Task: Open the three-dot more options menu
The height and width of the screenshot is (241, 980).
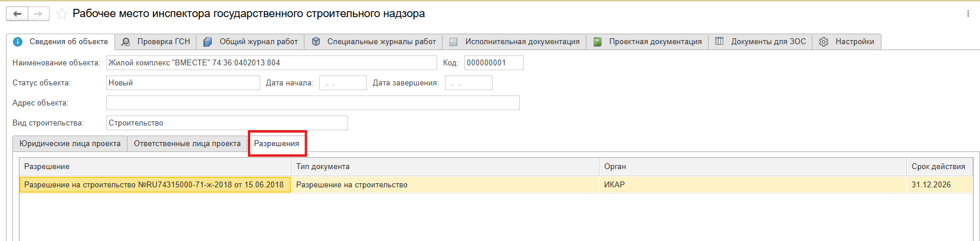Action: pyautogui.click(x=968, y=14)
